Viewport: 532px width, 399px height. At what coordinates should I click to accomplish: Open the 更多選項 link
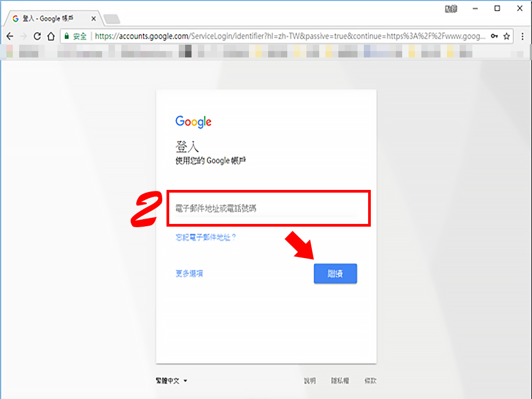(x=189, y=273)
